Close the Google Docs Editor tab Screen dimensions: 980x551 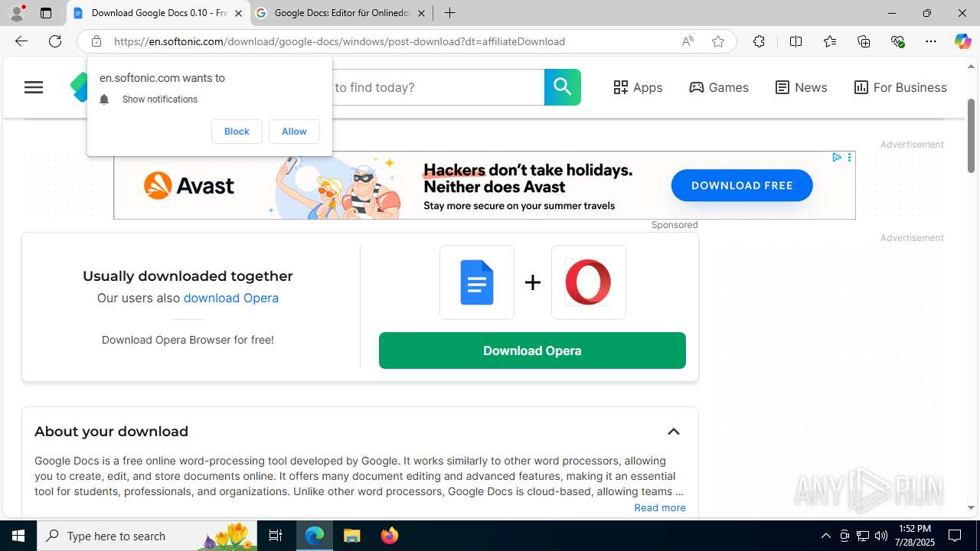[421, 13]
